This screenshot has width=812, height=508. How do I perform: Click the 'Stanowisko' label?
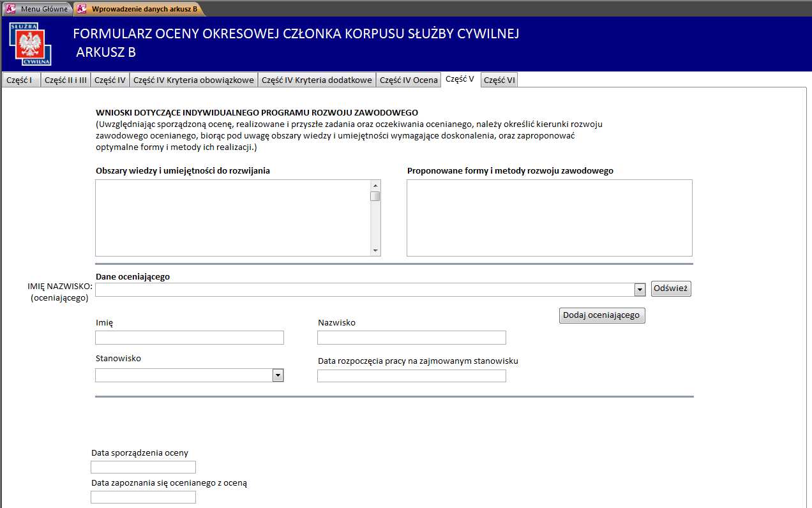(118, 358)
